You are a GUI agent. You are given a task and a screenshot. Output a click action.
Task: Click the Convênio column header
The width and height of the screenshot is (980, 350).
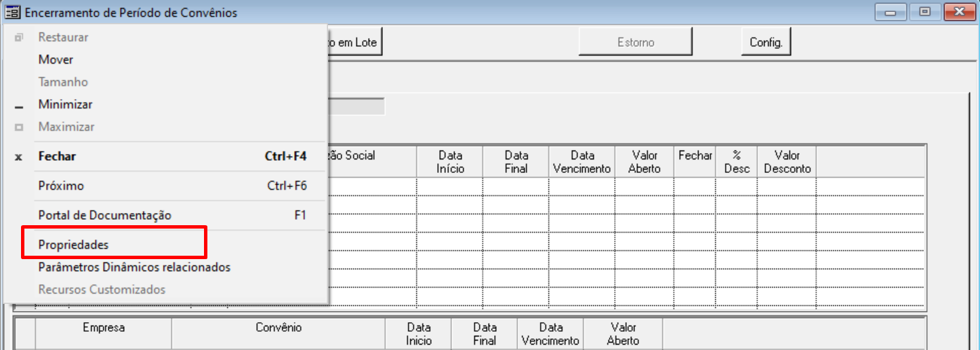[279, 334]
